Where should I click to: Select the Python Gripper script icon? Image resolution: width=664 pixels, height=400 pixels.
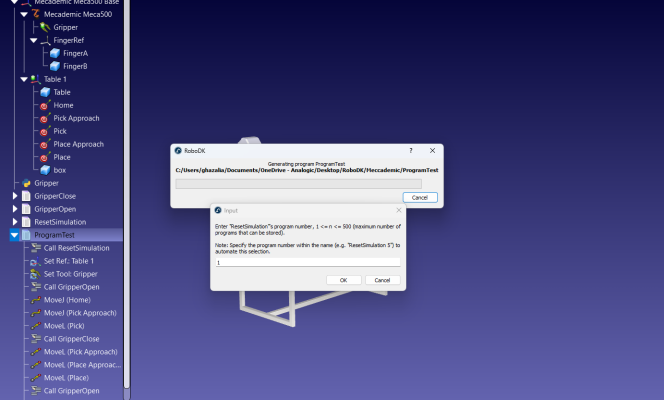(26, 183)
